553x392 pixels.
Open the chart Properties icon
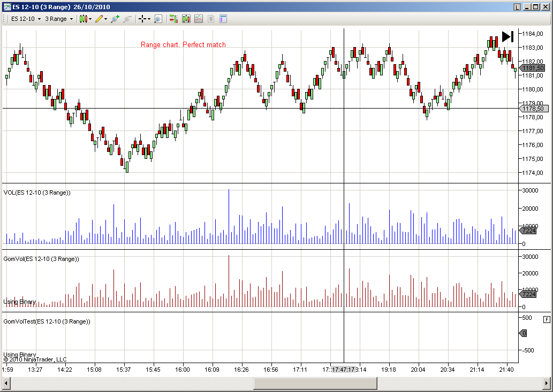pos(223,19)
